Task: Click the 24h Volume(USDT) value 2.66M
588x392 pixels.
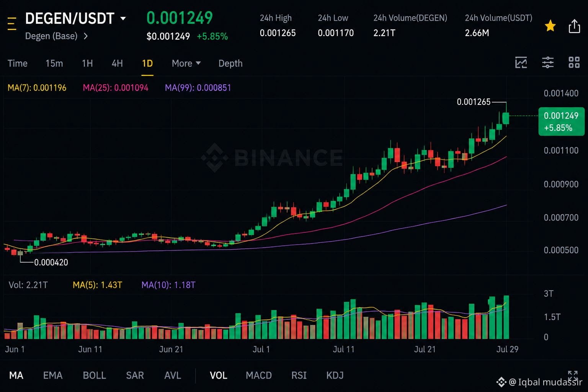Action: [x=477, y=33]
